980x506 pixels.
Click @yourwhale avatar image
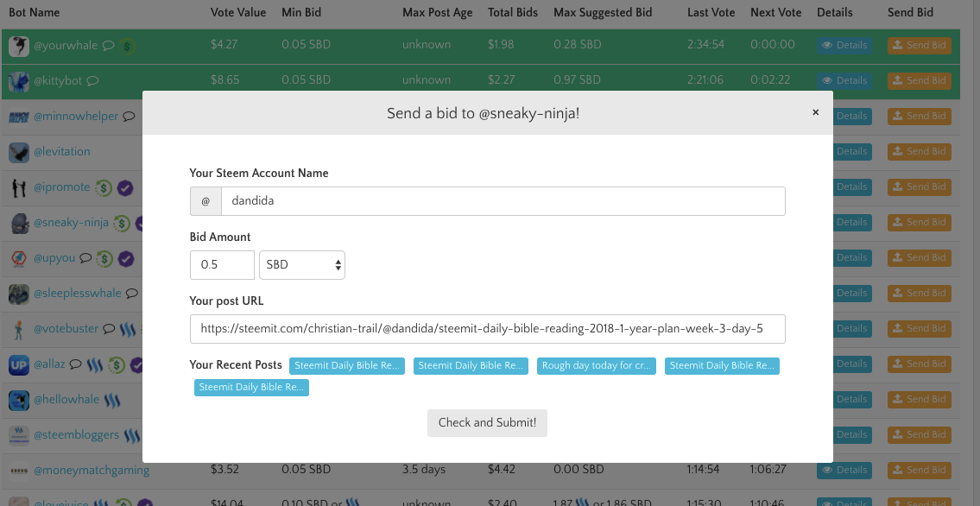[19, 47]
